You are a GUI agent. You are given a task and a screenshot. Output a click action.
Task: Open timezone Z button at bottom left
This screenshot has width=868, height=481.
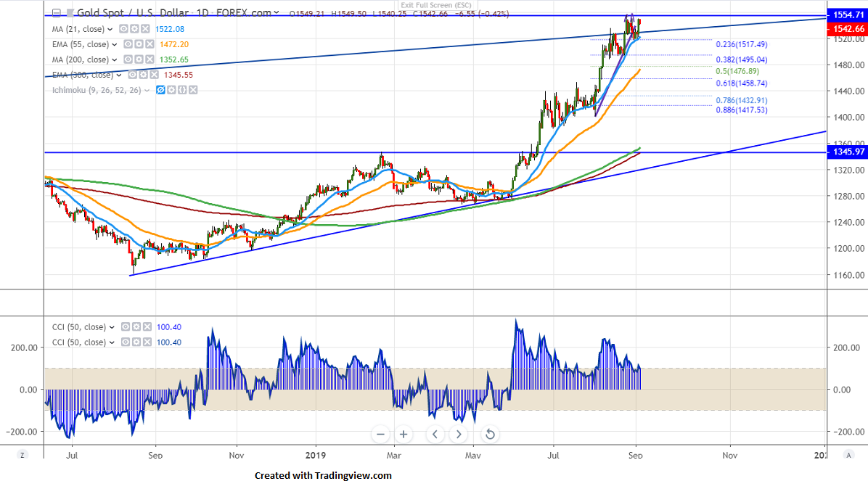click(x=22, y=455)
